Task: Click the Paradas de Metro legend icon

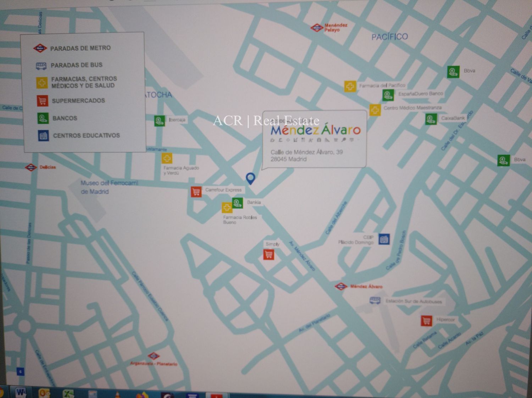Action: click(x=40, y=48)
